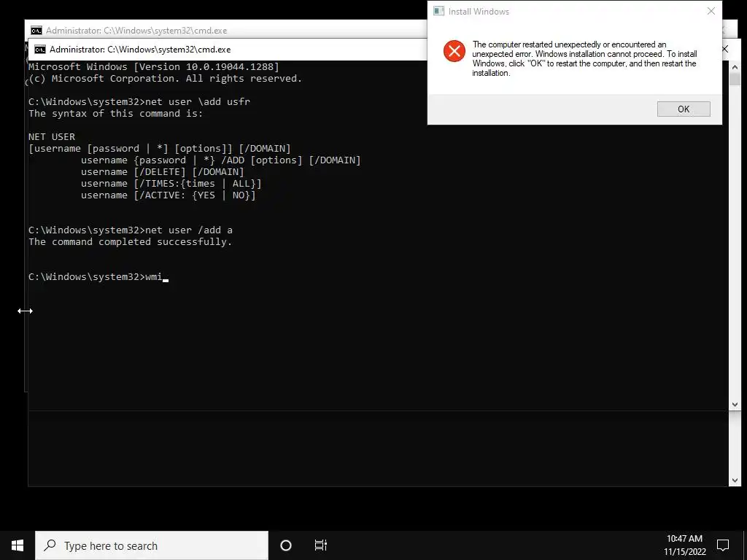The width and height of the screenshot is (747, 560).
Task: Click the search magnifier icon
Action: click(50, 545)
